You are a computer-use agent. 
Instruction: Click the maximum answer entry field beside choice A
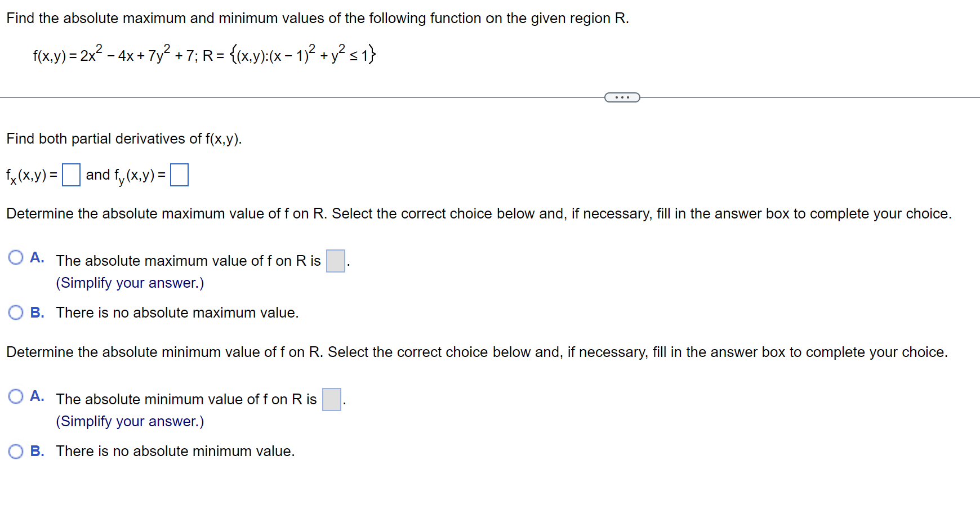(x=335, y=261)
